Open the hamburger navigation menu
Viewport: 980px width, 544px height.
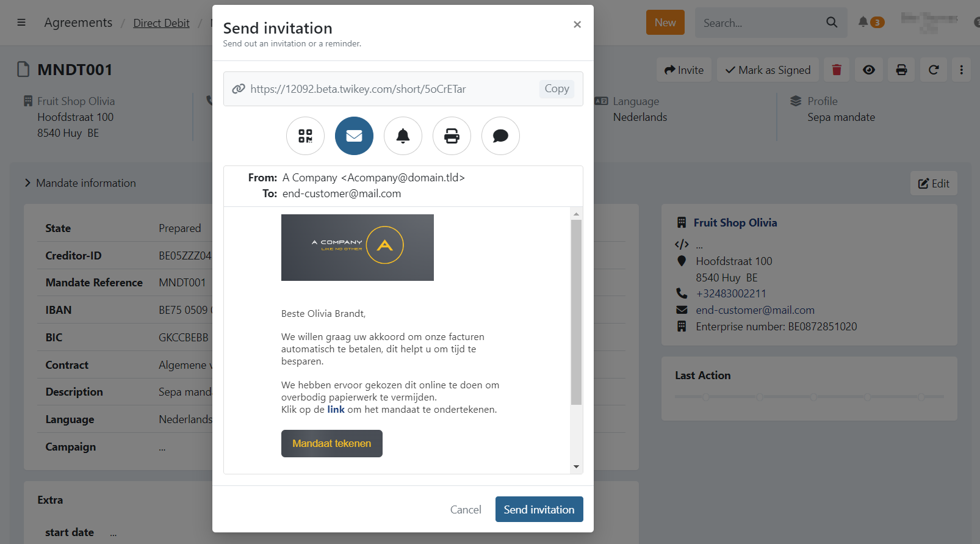[x=21, y=23]
